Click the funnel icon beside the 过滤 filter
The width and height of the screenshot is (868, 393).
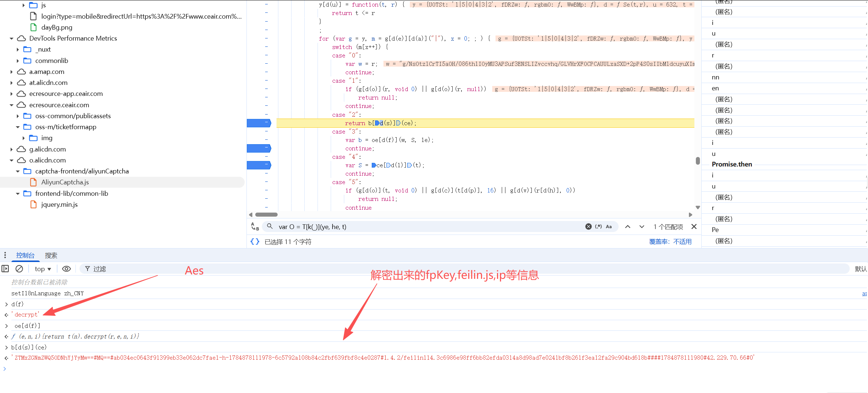(88, 269)
